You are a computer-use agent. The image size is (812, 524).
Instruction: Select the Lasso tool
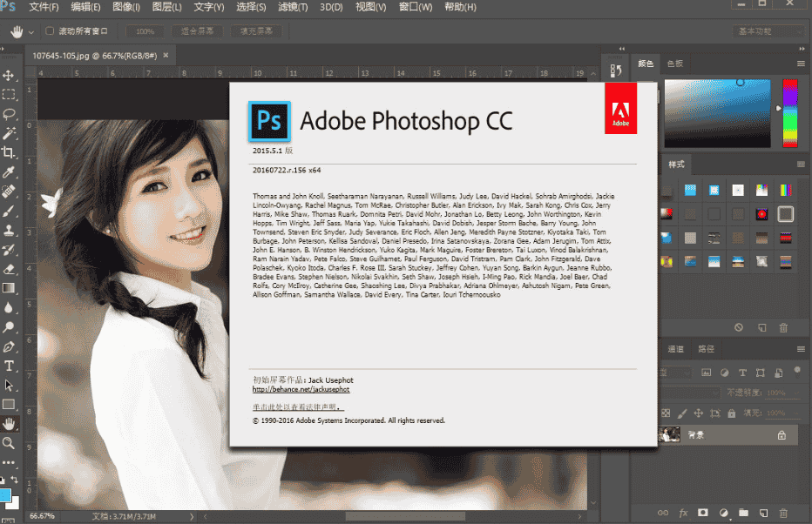[x=10, y=114]
